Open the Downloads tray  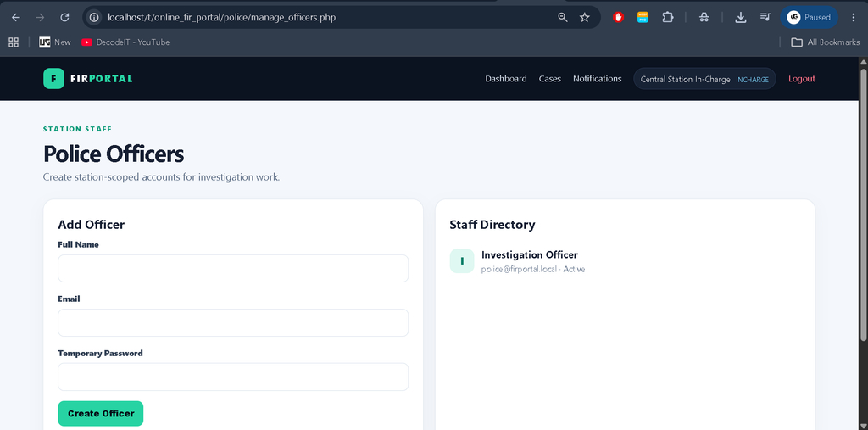click(x=741, y=17)
